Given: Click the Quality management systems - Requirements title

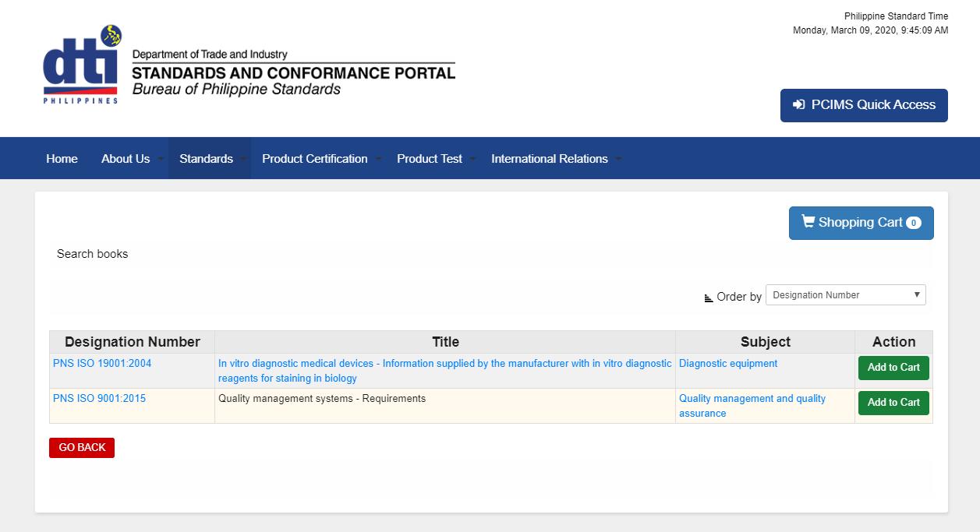Looking at the screenshot, I should 322,399.
